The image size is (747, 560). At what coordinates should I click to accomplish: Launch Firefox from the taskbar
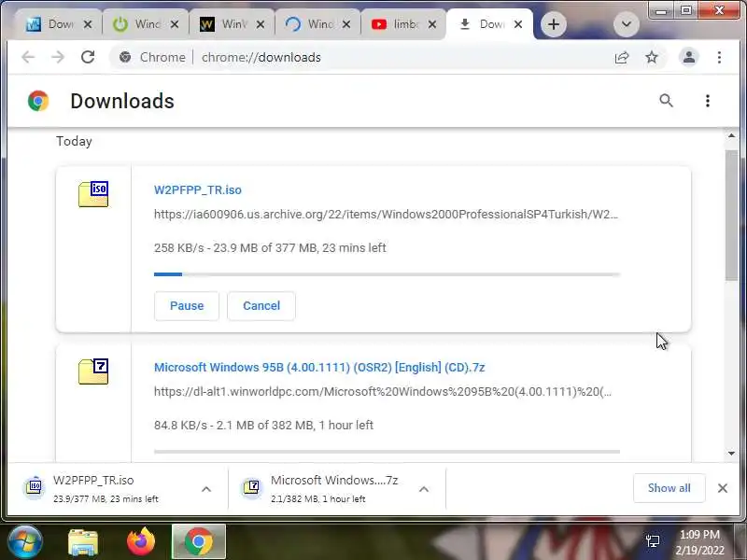point(141,541)
